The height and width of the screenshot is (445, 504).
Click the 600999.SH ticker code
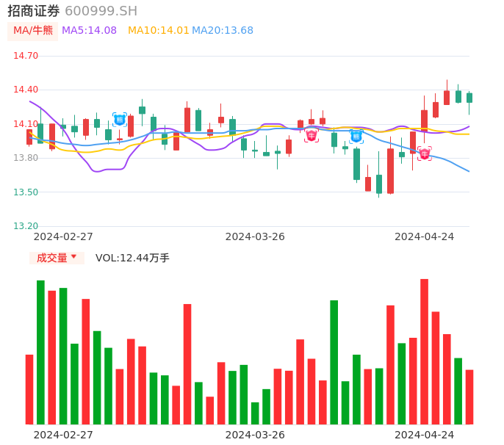pos(101,11)
